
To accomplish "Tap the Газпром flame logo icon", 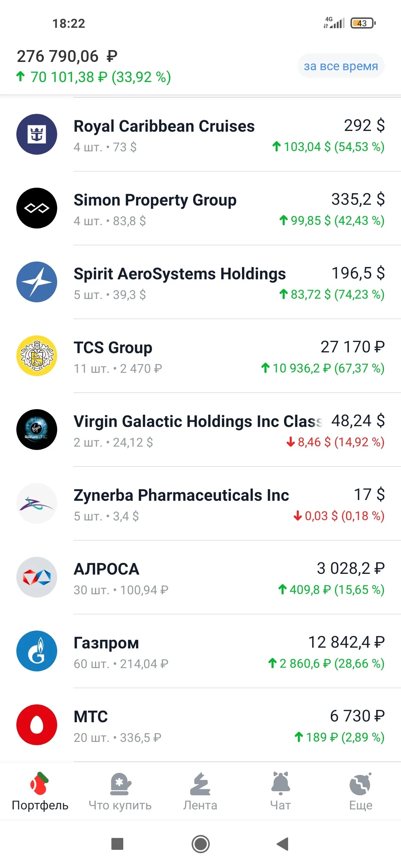I will [37, 651].
